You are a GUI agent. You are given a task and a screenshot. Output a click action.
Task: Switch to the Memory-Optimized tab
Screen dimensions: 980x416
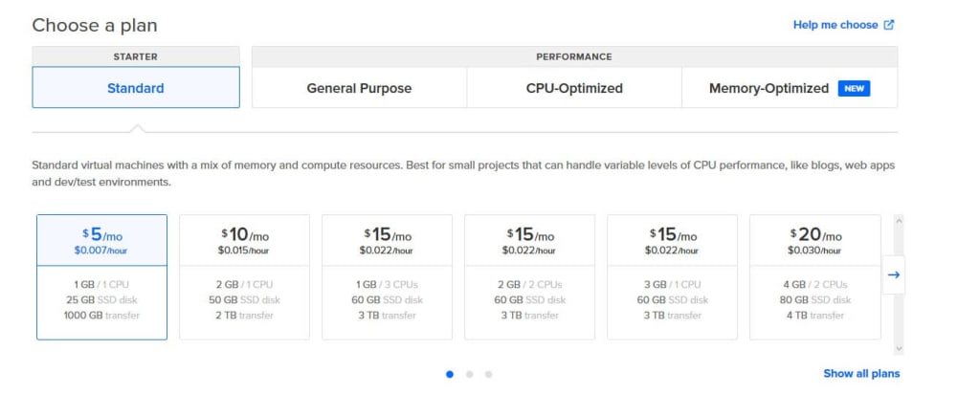pyautogui.click(x=768, y=88)
